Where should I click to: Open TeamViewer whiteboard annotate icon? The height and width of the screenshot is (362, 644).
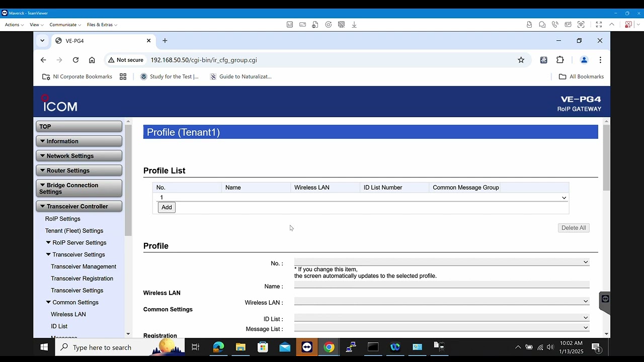click(568, 24)
